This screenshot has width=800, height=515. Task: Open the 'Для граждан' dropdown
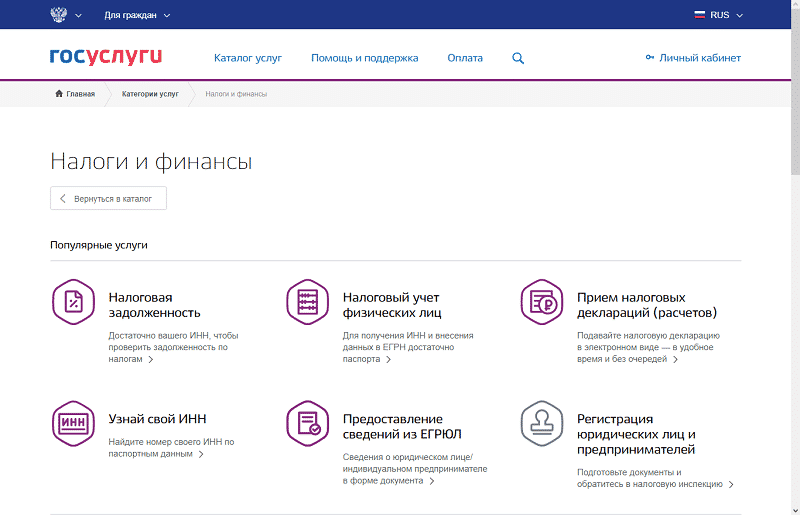[x=137, y=15]
